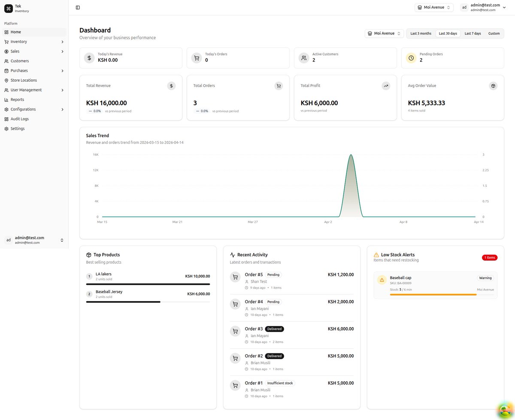The width and height of the screenshot is (515, 420).
Task: Click the trend arrow icon in Total Profit card
Action: click(x=386, y=86)
